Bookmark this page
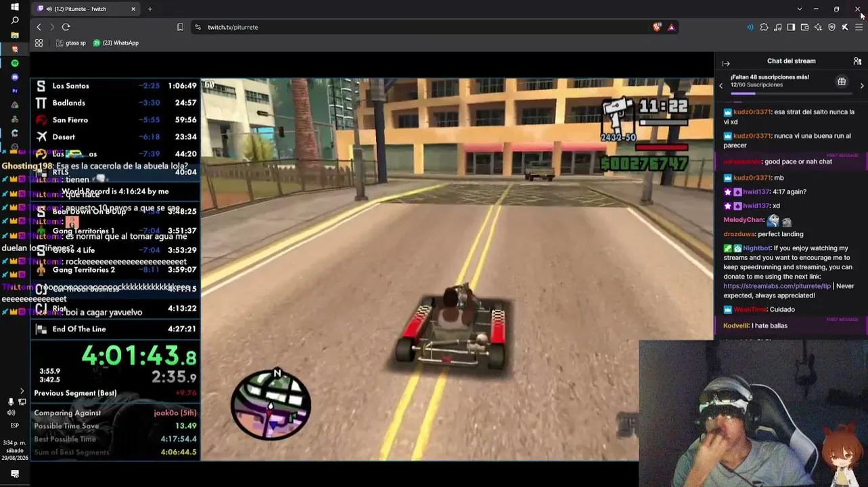Viewport: 868px width, 487px height. (x=180, y=27)
